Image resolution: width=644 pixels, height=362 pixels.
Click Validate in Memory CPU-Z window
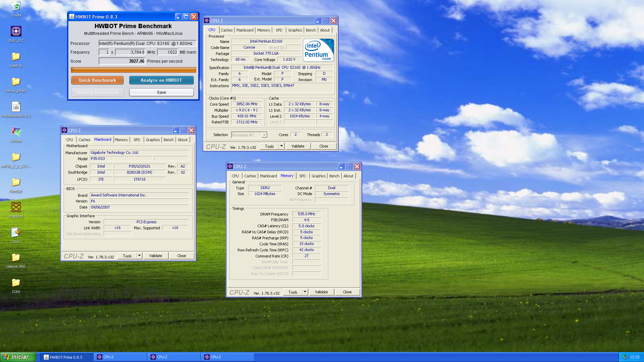pos(321,292)
